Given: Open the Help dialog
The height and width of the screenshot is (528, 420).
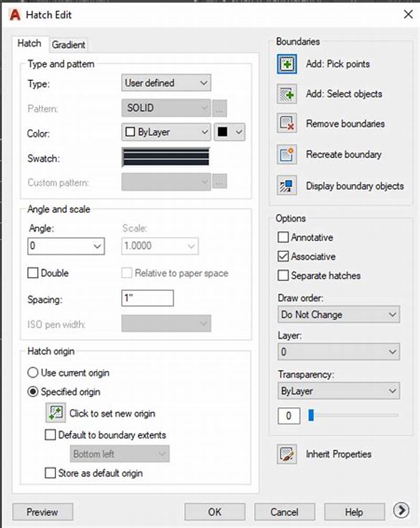Looking at the screenshot, I should pyautogui.click(x=354, y=512).
